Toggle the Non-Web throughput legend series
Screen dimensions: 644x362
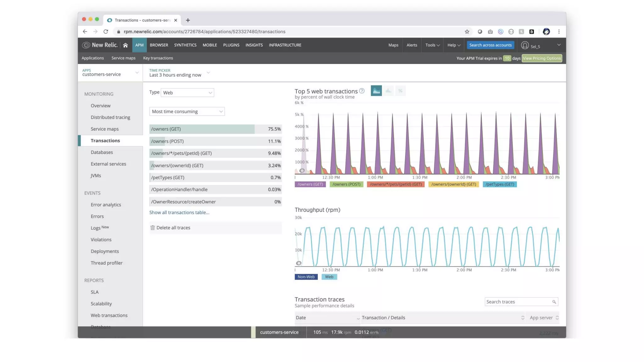pos(306,277)
